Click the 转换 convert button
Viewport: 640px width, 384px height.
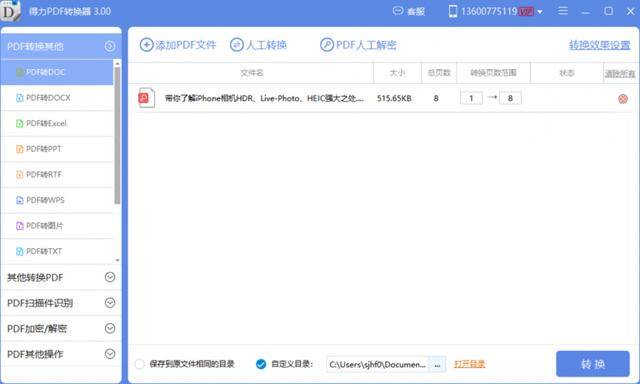(593, 364)
